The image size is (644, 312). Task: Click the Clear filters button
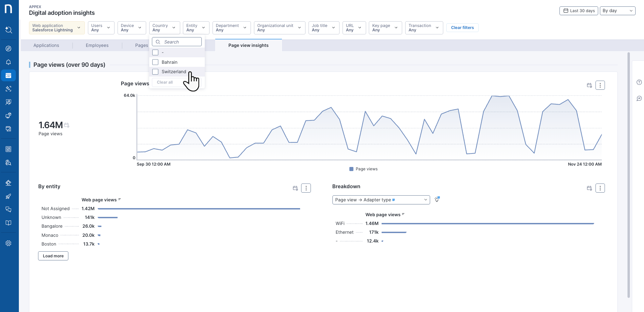[462, 28]
